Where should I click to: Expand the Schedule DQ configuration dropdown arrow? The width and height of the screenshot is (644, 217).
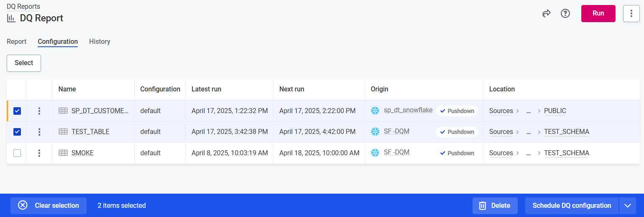click(x=627, y=206)
